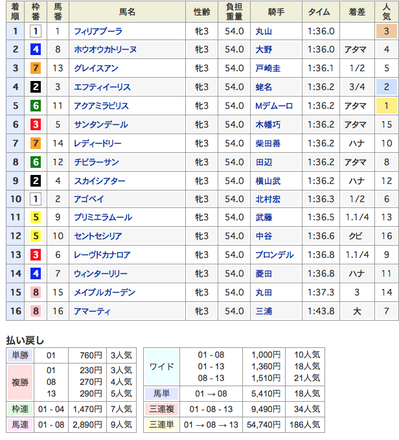Viewport: 399px width, 440px height.
Task: Open jockey link 戸崎圭
Action: point(268,68)
